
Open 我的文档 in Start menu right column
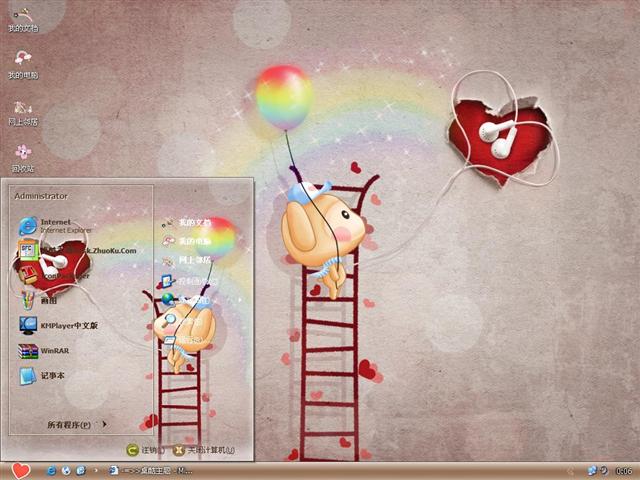pos(186,223)
